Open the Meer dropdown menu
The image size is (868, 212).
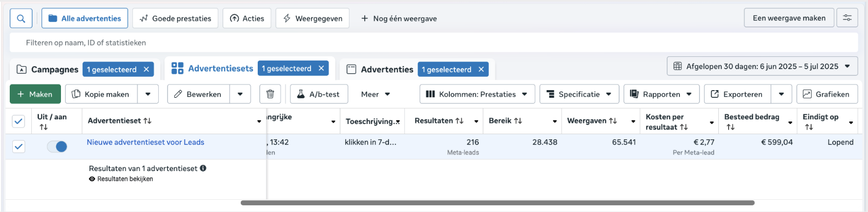coord(376,94)
